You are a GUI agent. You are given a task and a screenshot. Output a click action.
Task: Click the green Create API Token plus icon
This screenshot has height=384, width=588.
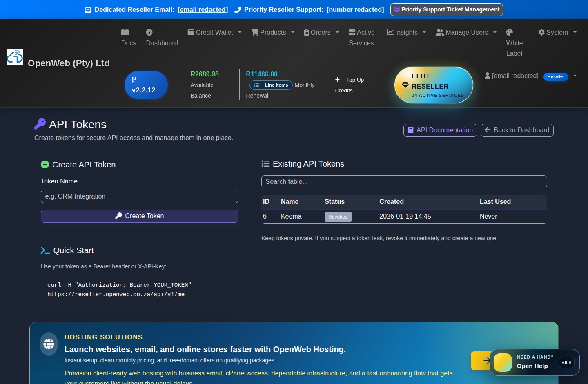45,165
